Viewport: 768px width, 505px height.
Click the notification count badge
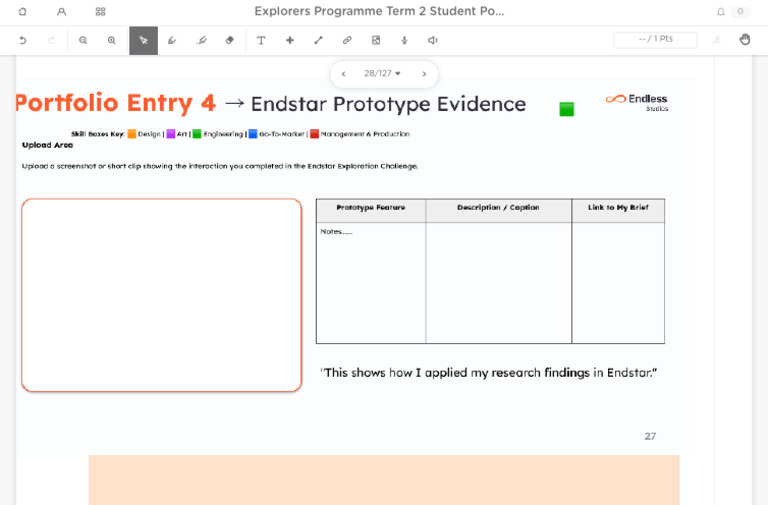point(740,11)
